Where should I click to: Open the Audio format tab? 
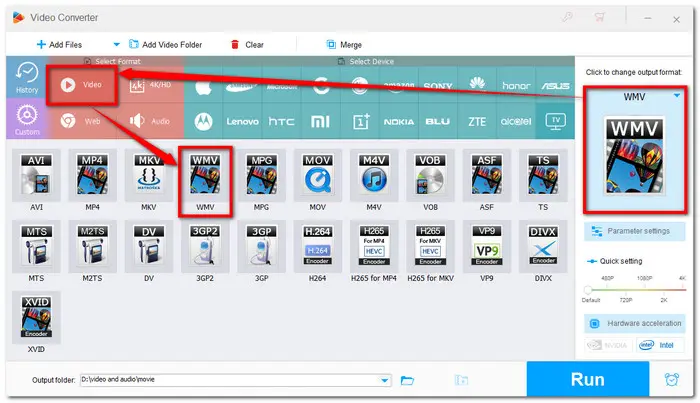click(x=150, y=121)
